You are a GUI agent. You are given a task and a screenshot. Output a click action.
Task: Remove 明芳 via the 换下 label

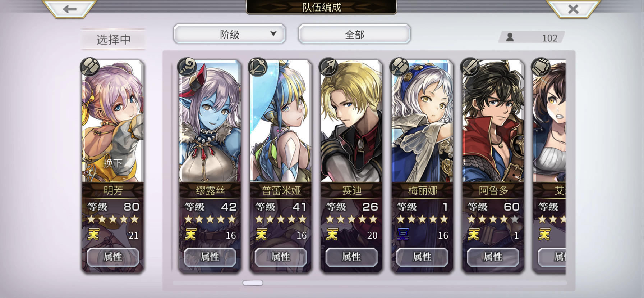click(x=113, y=163)
